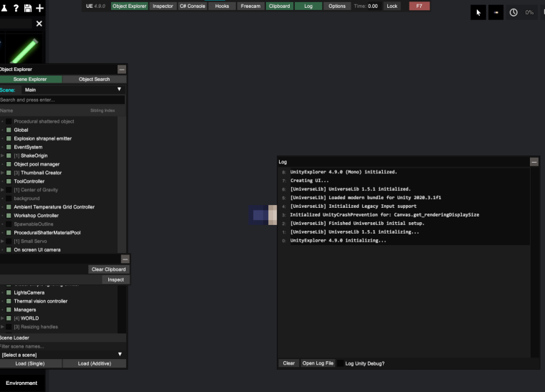Toggle the Global object active checkbox
Viewport: 545px width, 392px height.
[9, 130]
